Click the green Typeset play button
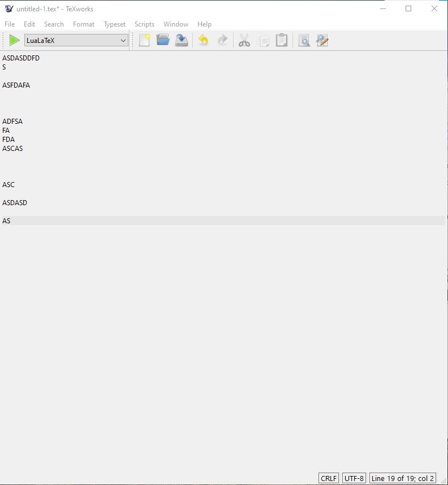This screenshot has height=485, width=448. point(14,41)
